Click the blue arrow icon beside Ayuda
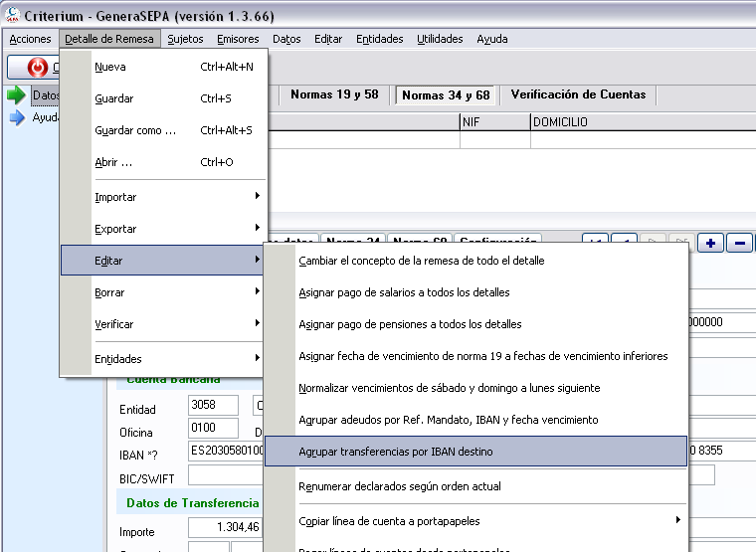This screenshot has width=756, height=552. [17, 117]
